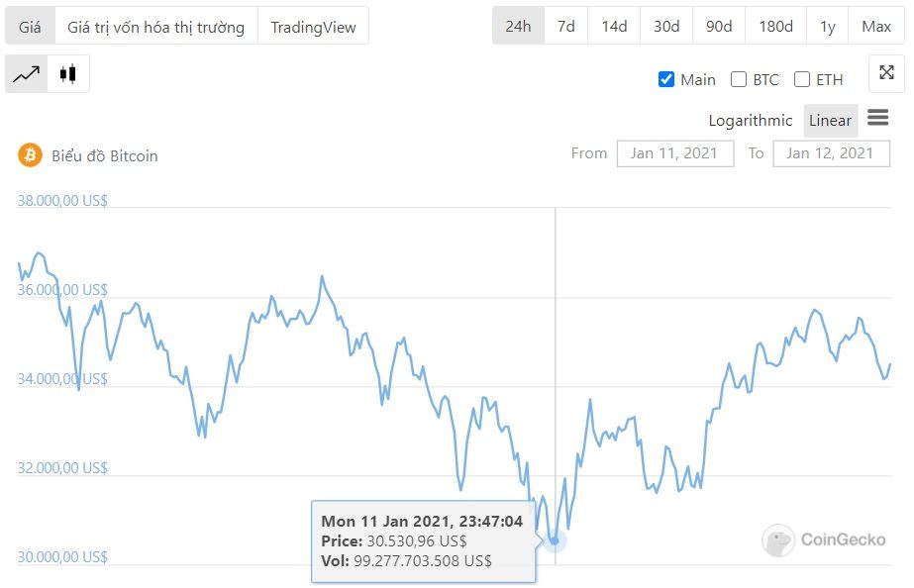Click the highlighted price point marker

(x=555, y=540)
